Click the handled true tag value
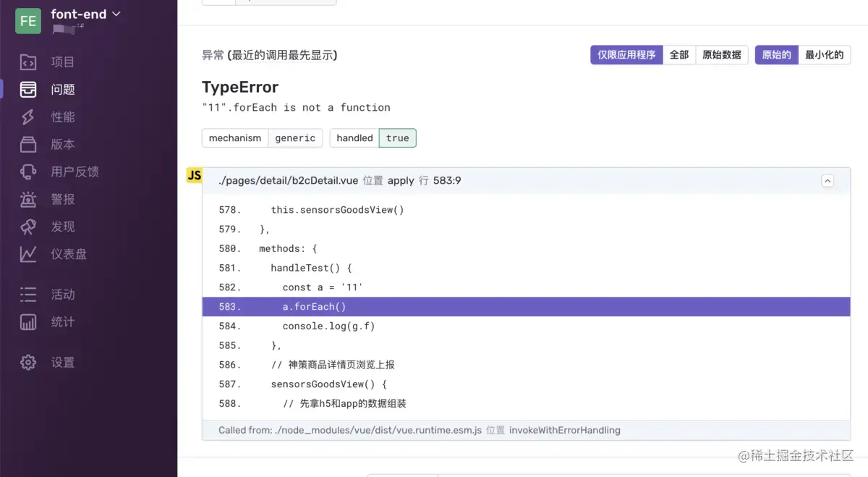868x477 pixels. pos(398,138)
